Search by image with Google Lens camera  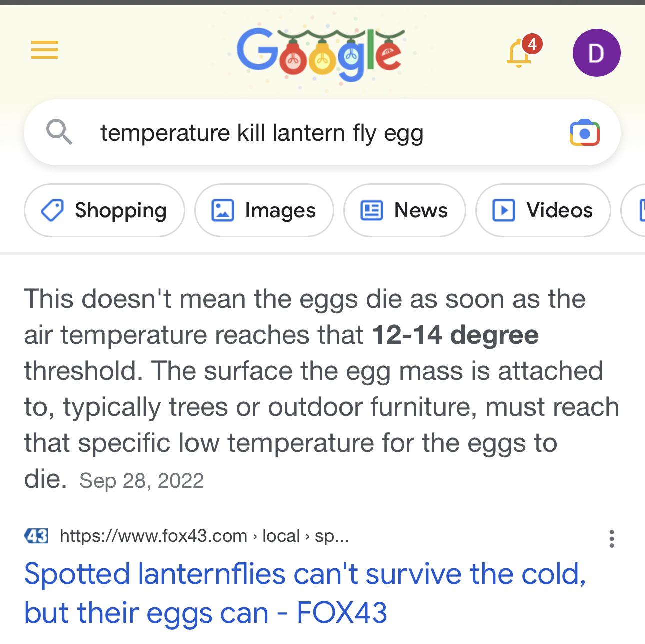pos(584,133)
